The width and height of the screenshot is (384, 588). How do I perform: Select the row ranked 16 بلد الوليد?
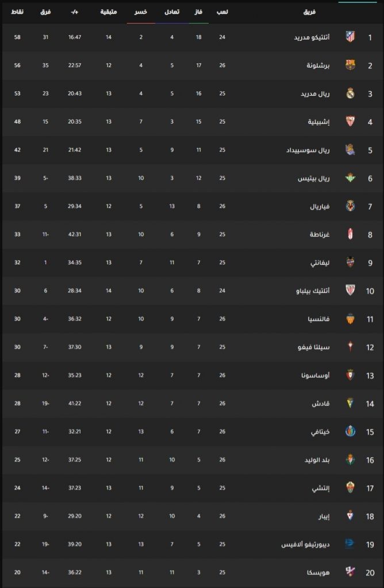point(192,460)
